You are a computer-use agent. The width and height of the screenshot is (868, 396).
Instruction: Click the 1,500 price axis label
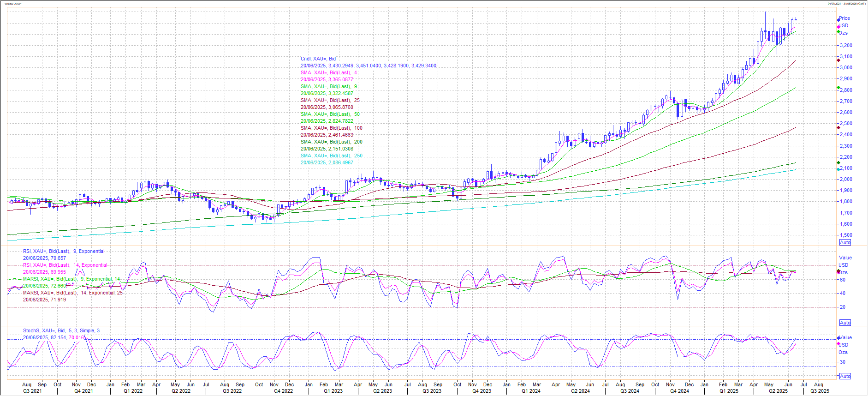846,235
